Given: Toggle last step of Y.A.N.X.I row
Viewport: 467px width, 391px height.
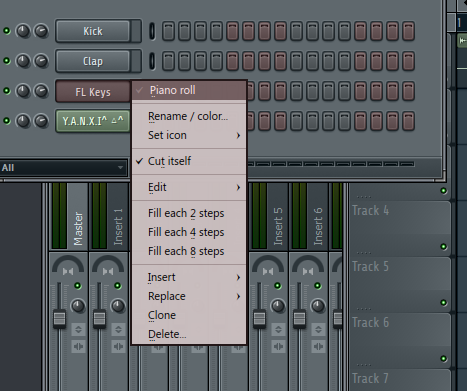Looking at the screenshot, I should 408,121.
